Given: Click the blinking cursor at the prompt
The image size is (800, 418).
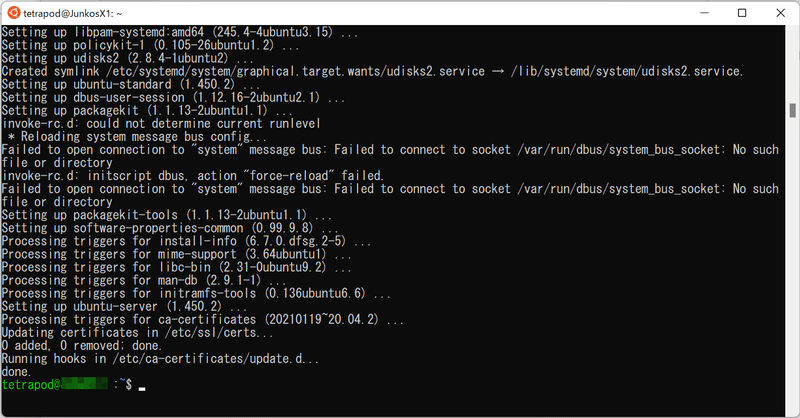Looking at the screenshot, I should (x=143, y=386).
